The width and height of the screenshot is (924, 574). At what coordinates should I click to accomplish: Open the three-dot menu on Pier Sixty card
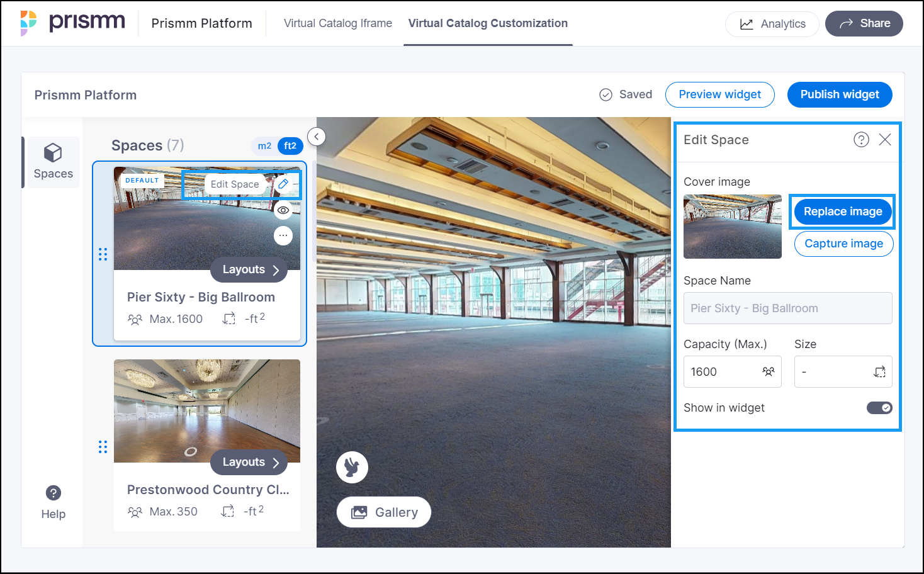[x=283, y=235]
